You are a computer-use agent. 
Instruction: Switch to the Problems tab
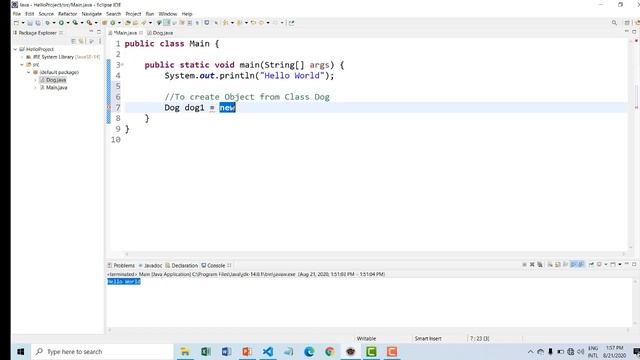121,265
